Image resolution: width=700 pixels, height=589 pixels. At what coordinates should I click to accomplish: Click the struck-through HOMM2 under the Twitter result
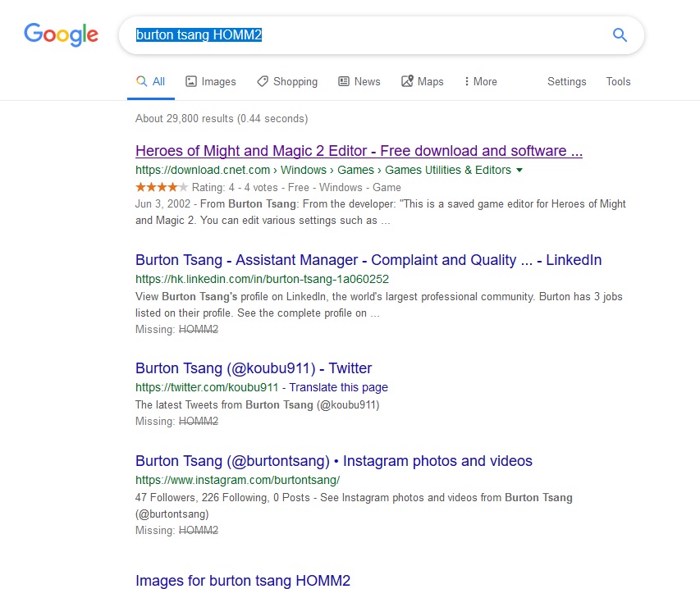click(199, 421)
